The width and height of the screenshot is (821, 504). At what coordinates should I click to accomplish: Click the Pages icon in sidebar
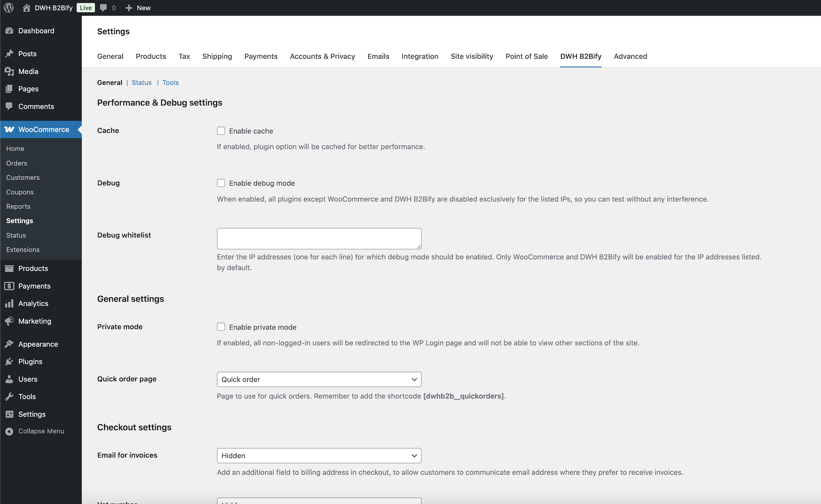pyautogui.click(x=9, y=89)
